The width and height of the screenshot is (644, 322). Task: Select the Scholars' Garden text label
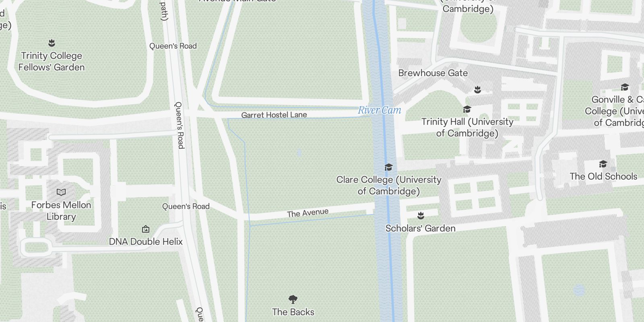click(x=421, y=228)
